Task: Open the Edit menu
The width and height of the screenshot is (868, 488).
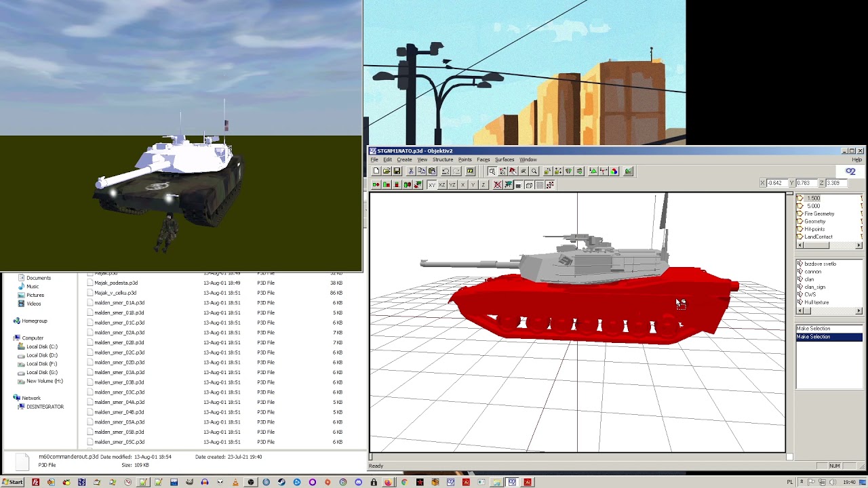Action: 387,159
